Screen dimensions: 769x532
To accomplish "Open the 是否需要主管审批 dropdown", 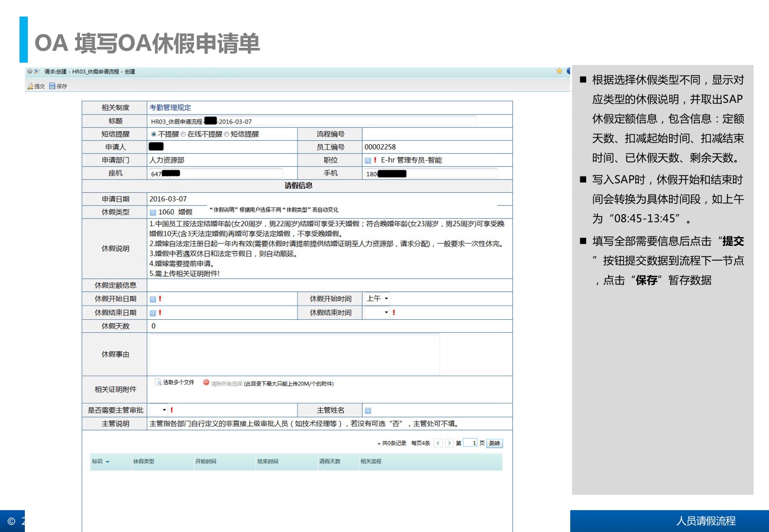I will [x=158, y=410].
